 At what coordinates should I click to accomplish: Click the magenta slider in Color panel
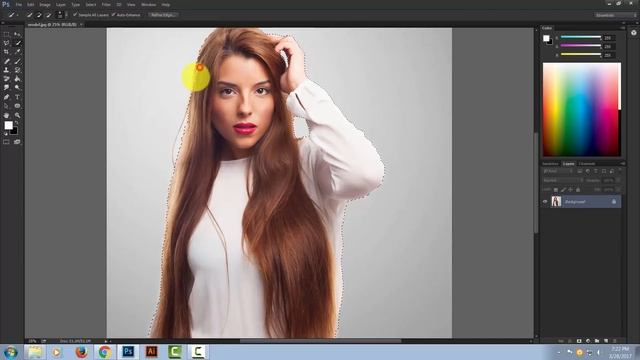pyautogui.click(x=580, y=46)
